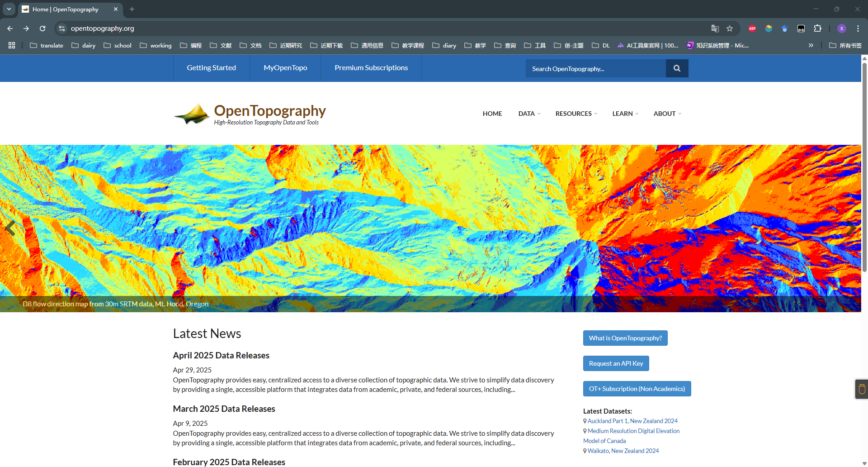Open the 近期研究 bookmark folder

(286, 45)
